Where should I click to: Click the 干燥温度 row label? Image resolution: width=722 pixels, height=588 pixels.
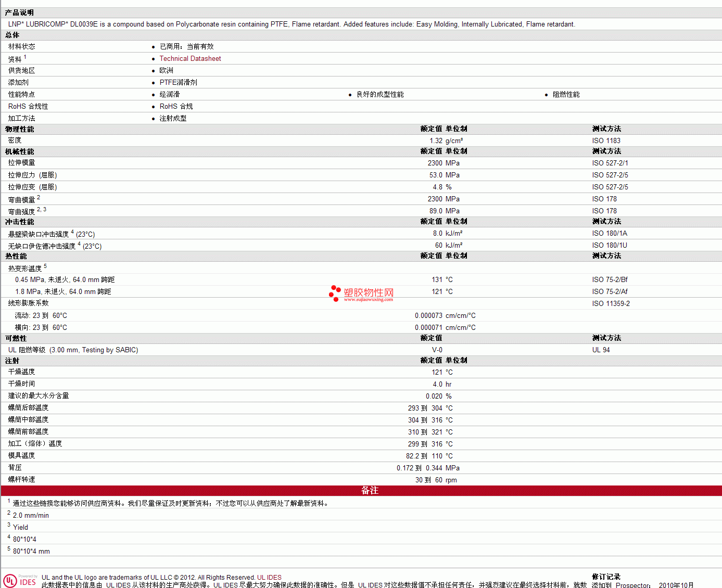[21, 372]
